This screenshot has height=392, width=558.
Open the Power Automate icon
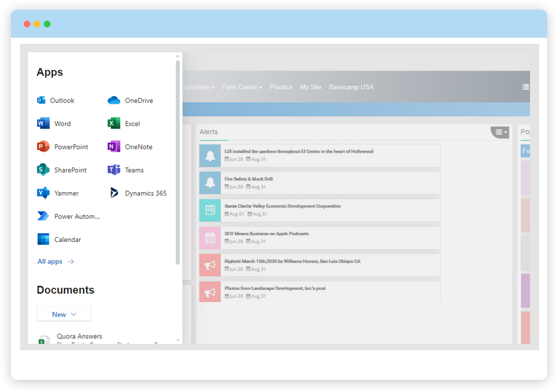coord(43,216)
